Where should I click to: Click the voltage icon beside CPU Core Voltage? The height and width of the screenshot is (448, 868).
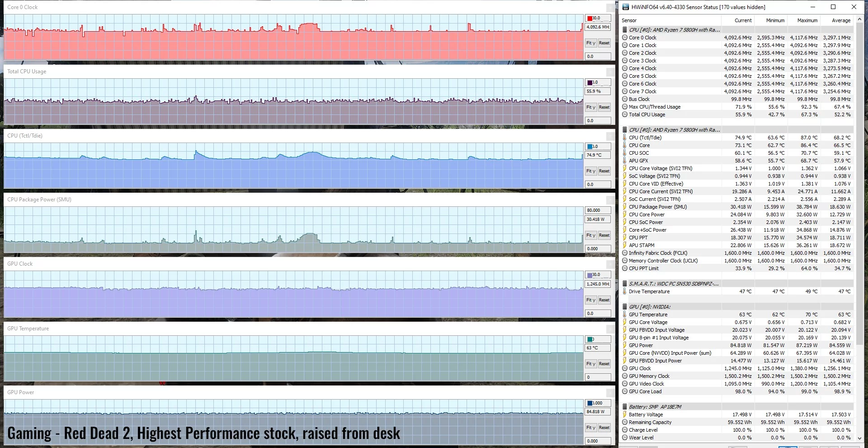(625, 168)
